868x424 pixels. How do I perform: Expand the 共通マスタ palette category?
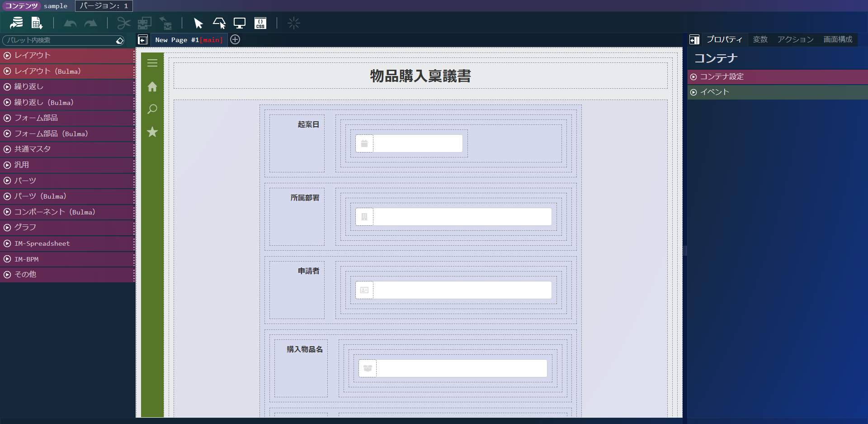click(x=67, y=149)
